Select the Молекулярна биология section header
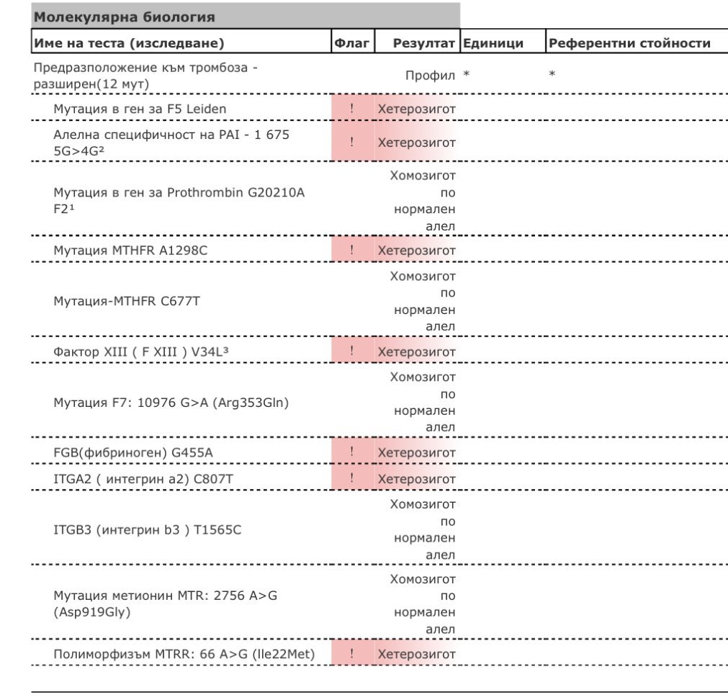728x700 pixels. click(125, 16)
